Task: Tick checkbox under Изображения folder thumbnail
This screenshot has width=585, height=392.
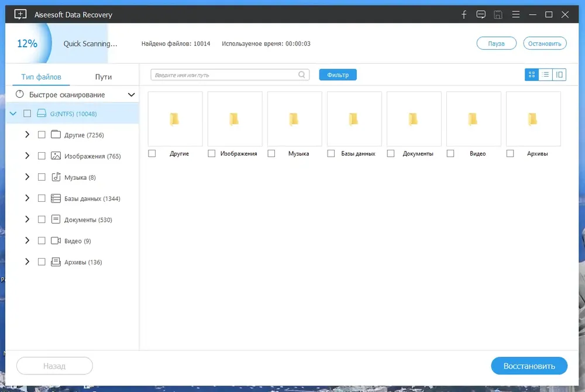Action: tap(212, 153)
